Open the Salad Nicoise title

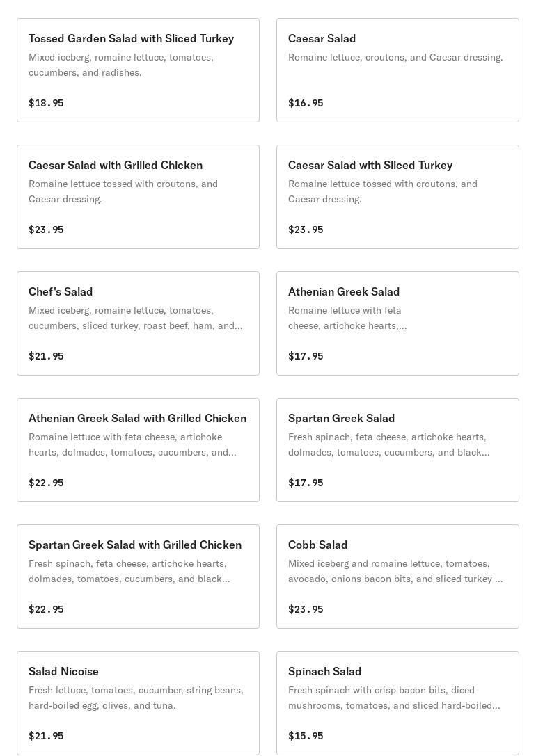click(63, 672)
